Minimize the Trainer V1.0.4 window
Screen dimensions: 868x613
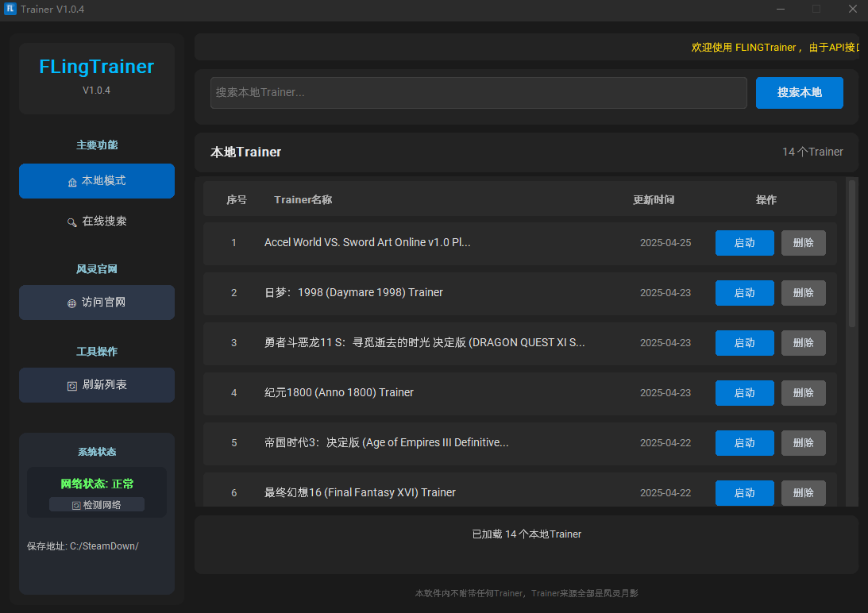(x=781, y=9)
